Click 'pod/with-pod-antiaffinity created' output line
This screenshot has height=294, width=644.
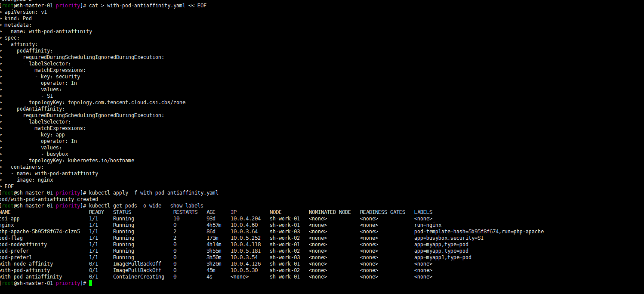pyautogui.click(x=49, y=199)
